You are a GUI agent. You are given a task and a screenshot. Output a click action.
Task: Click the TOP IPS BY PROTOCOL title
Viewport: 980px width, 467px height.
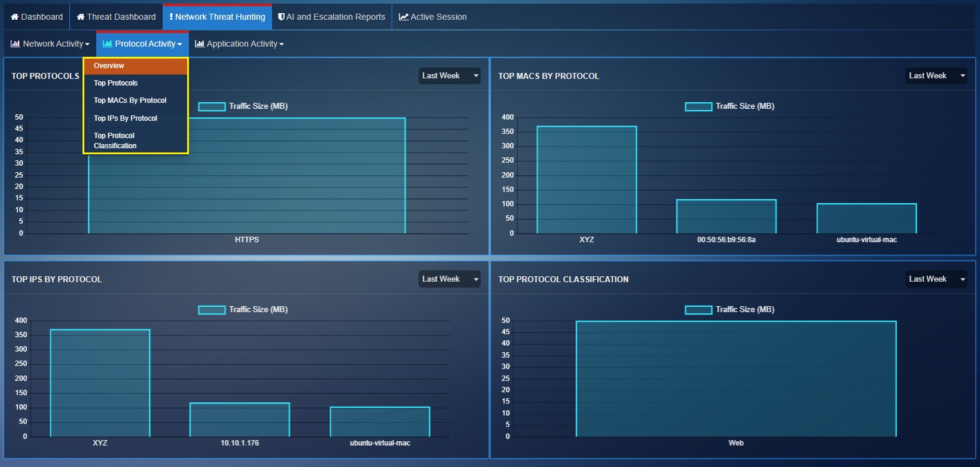tap(57, 279)
